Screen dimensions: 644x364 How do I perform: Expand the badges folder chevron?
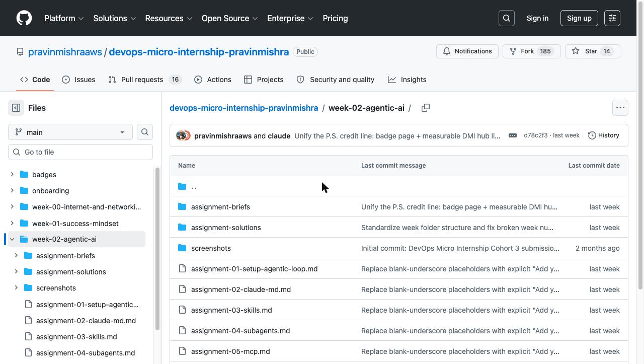point(12,175)
